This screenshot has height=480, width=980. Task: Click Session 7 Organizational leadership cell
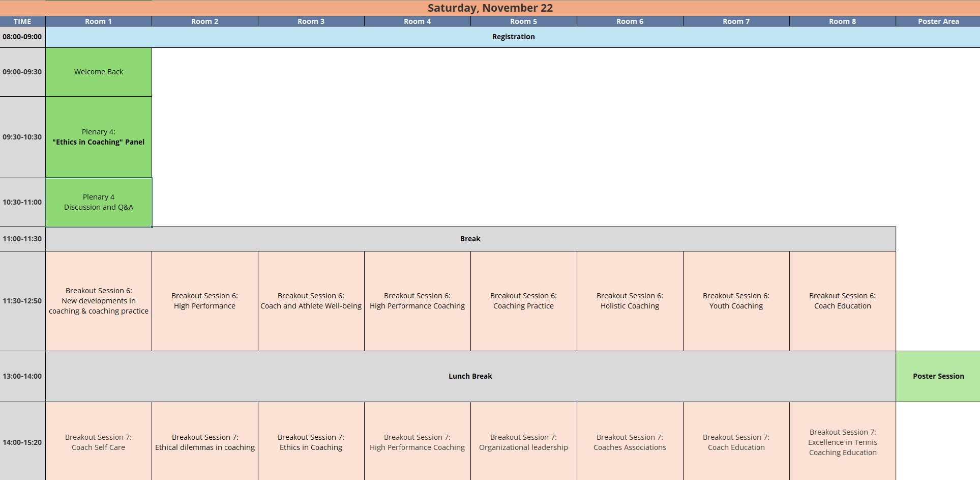point(523,442)
